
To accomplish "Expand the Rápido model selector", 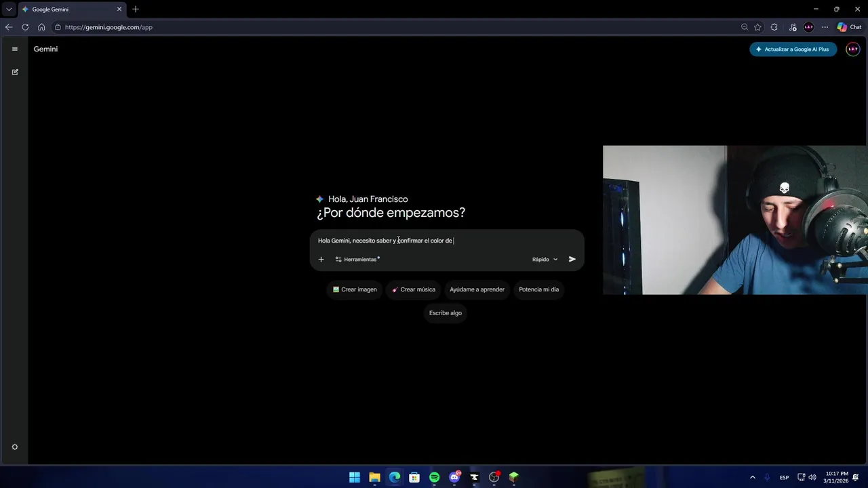I will click(545, 259).
